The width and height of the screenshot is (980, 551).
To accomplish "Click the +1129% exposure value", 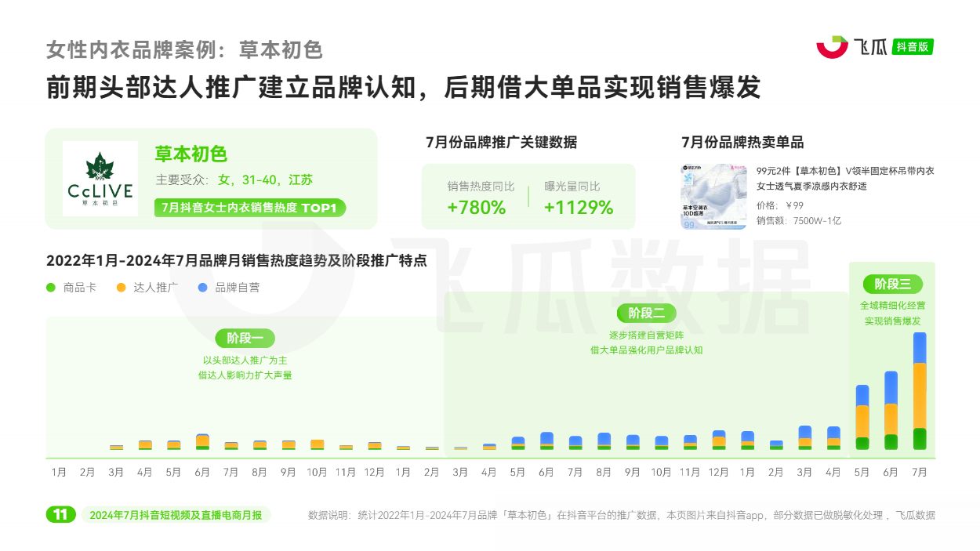I will tap(579, 208).
